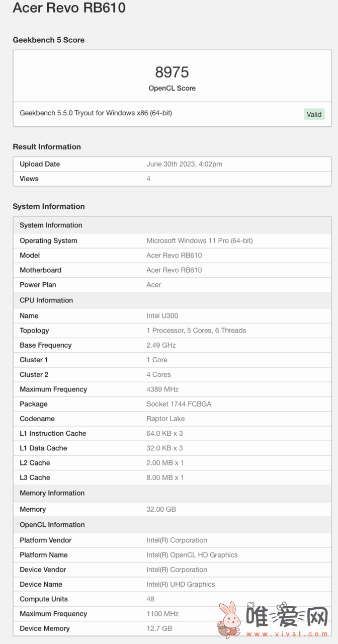The height and width of the screenshot is (644, 338).
Task: Click the Intel U300 CPU name value
Action: click(x=162, y=315)
